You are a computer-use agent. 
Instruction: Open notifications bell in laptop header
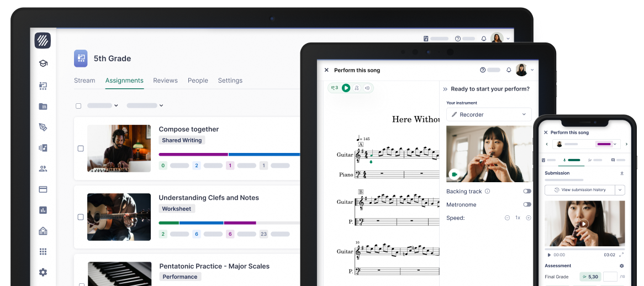pos(484,39)
